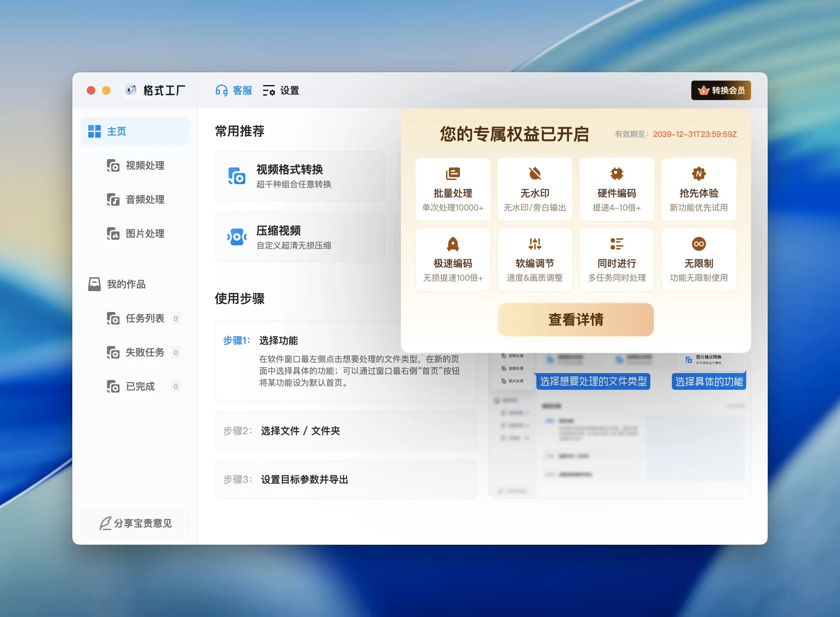Select the 视频处理 sidebar icon
Image resolution: width=840 pixels, height=617 pixels.
pyautogui.click(x=113, y=165)
